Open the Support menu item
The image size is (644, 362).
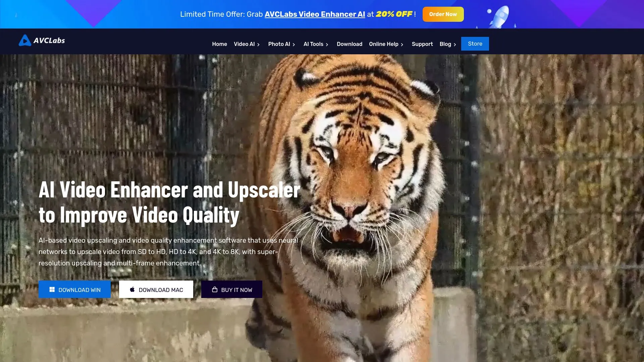[422, 44]
